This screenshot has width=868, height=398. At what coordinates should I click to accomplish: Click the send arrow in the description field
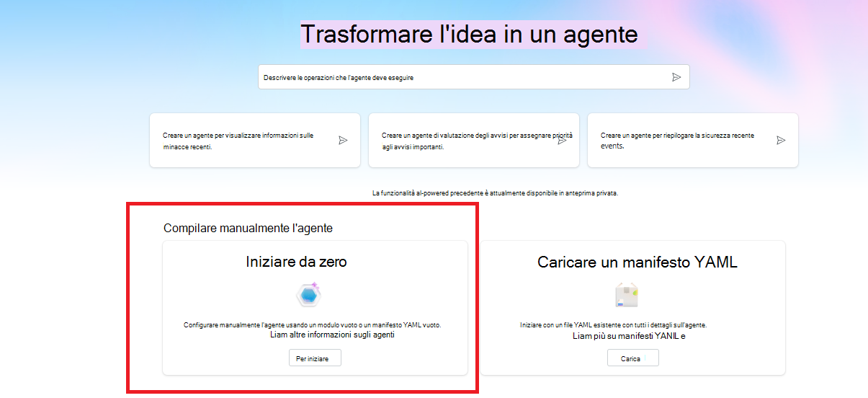pyautogui.click(x=676, y=77)
